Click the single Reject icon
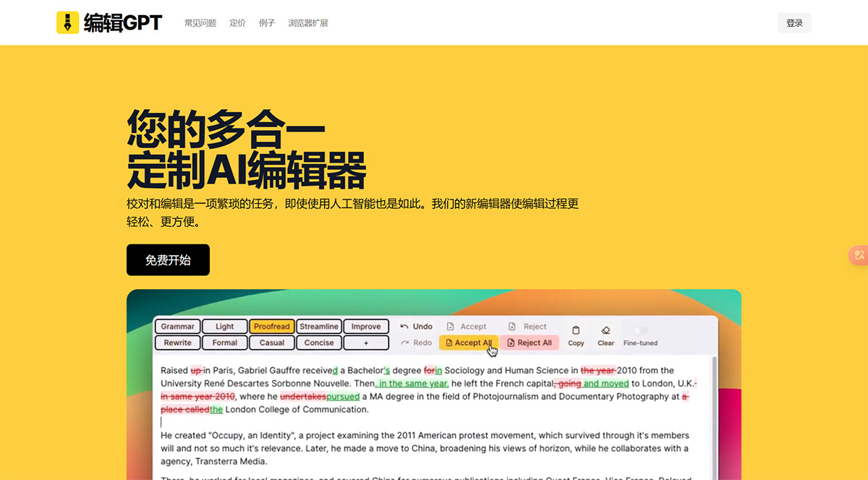Viewport: 868px width, 480px height. [512, 326]
